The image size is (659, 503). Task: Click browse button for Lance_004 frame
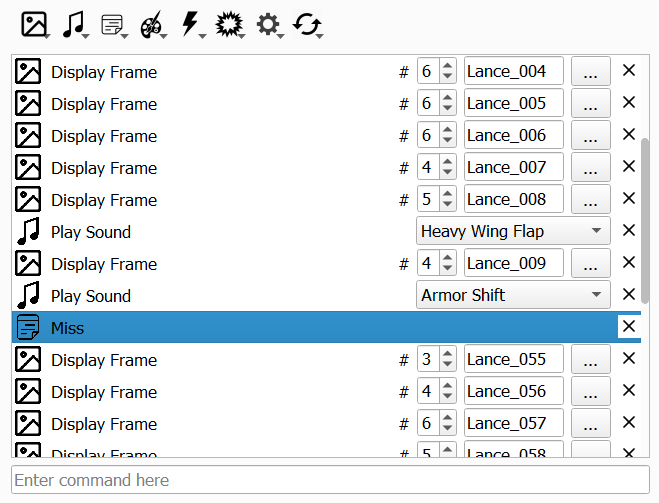[x=591, y=72]
